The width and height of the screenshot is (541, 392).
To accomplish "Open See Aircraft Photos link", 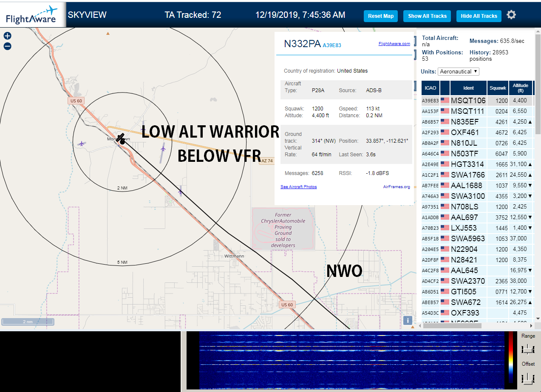I will (x=298, y=187).
